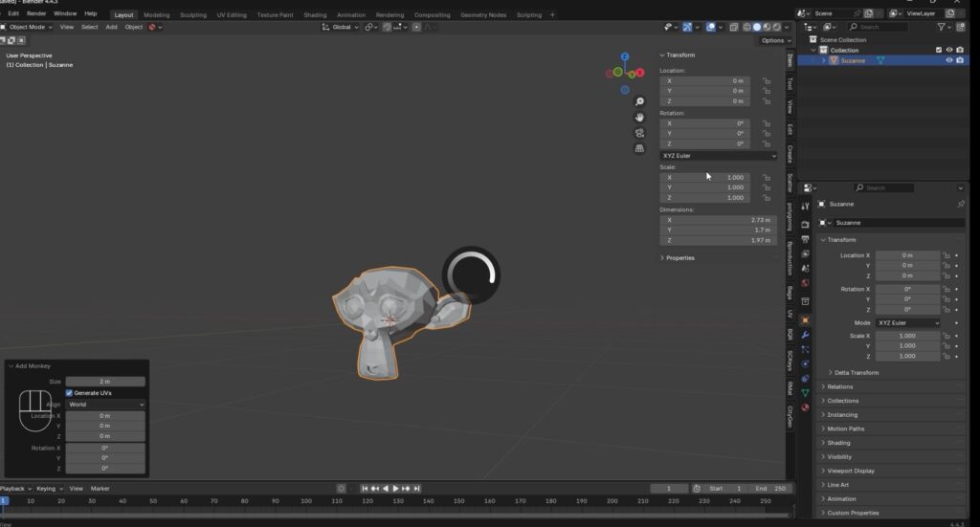
Task: Play animation in timeline
Action: (x=395, y=489)
